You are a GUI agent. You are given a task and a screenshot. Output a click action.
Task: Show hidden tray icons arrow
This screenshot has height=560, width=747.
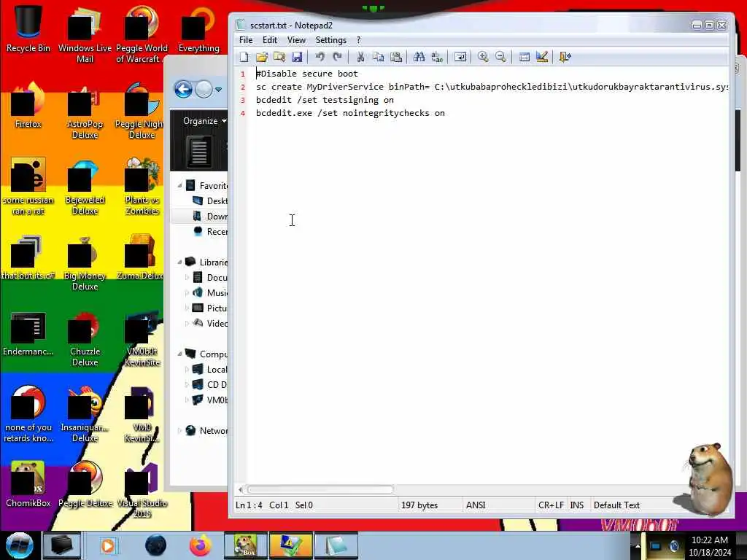tap(637, 545)
